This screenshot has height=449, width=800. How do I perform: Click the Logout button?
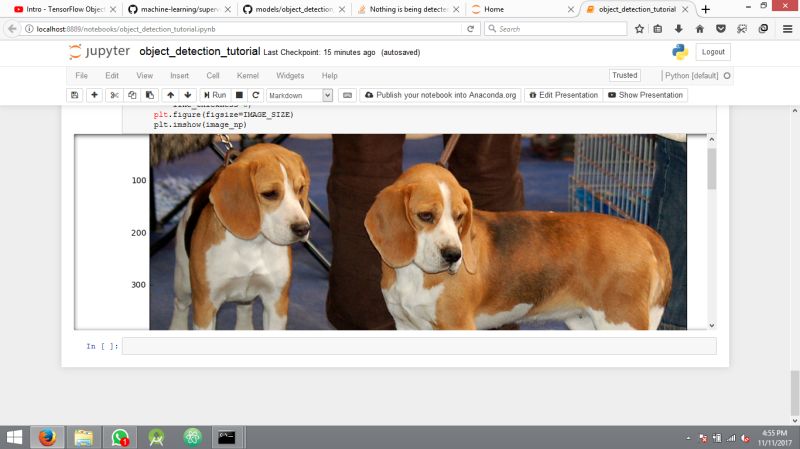point(713,52)
